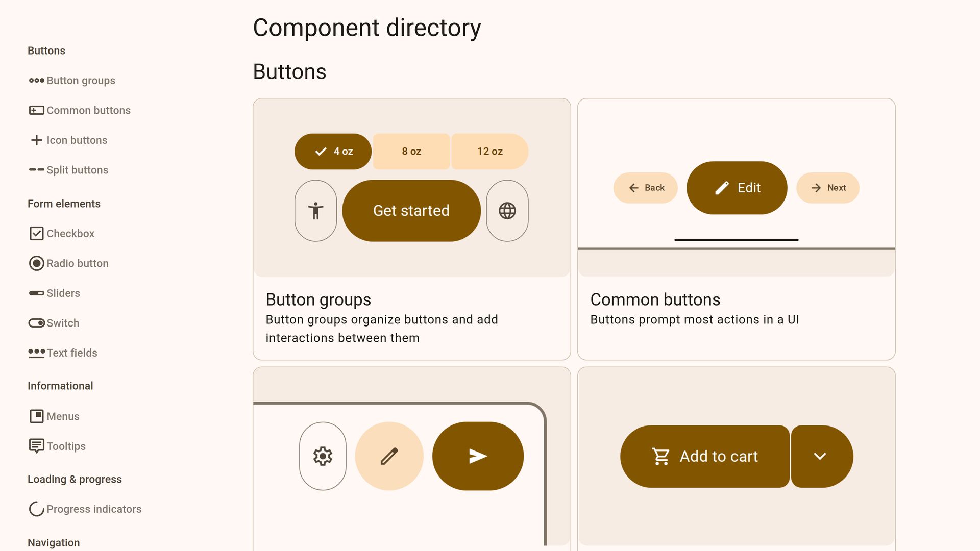The width and height of the screenshot is (980, 551).
Task: Click the pencil edit round button
Action: pos(389,456)
